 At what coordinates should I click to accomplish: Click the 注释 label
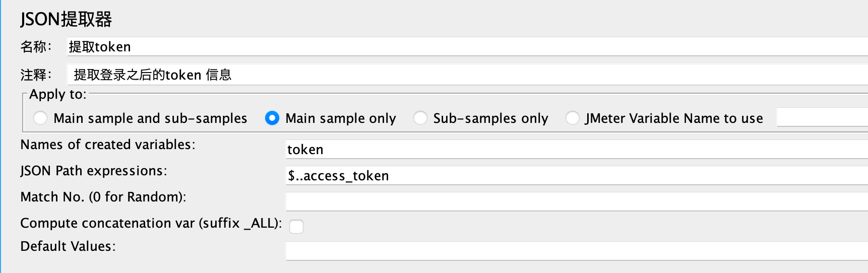[x=35, y=75]
